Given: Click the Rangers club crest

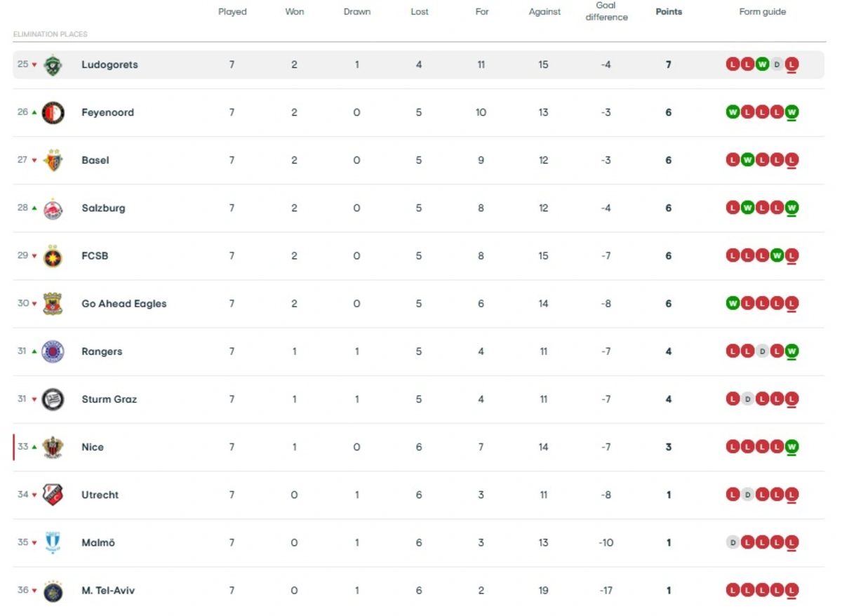Looking at the screenshot, I should (x=53, y=351).
